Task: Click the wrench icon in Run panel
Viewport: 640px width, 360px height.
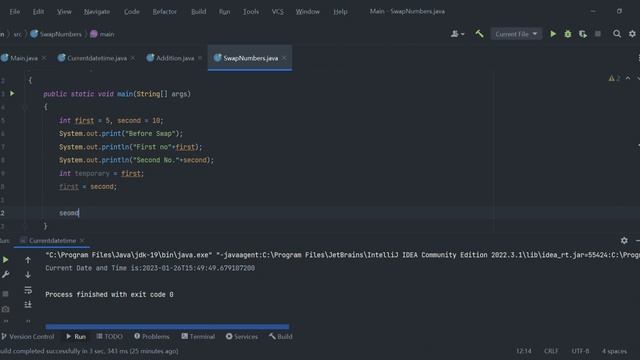Action: (5, 275)
